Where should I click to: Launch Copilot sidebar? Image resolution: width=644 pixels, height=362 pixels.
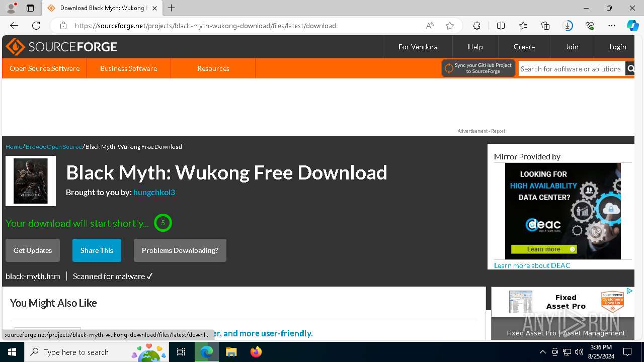click(x=632, y=26)
